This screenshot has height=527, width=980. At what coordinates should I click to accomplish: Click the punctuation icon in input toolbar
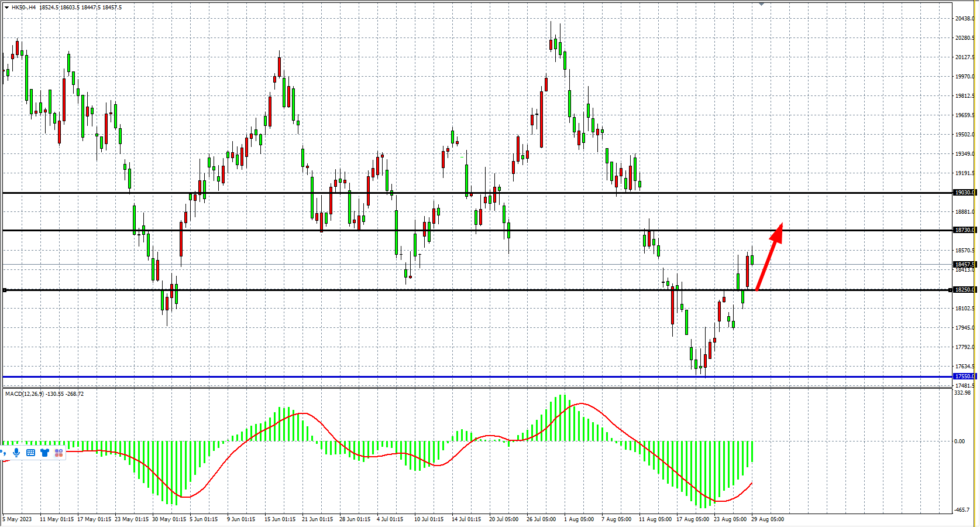(4, 453)
